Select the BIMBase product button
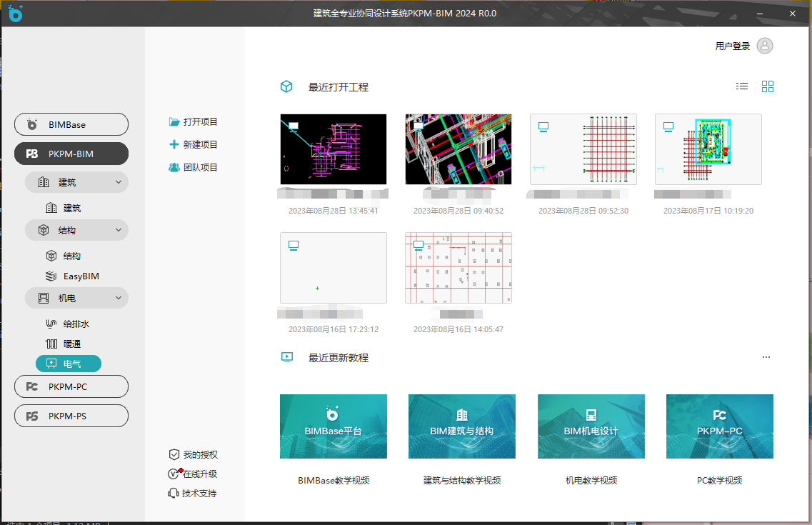812x525 pixels. [x=71, y=124]
